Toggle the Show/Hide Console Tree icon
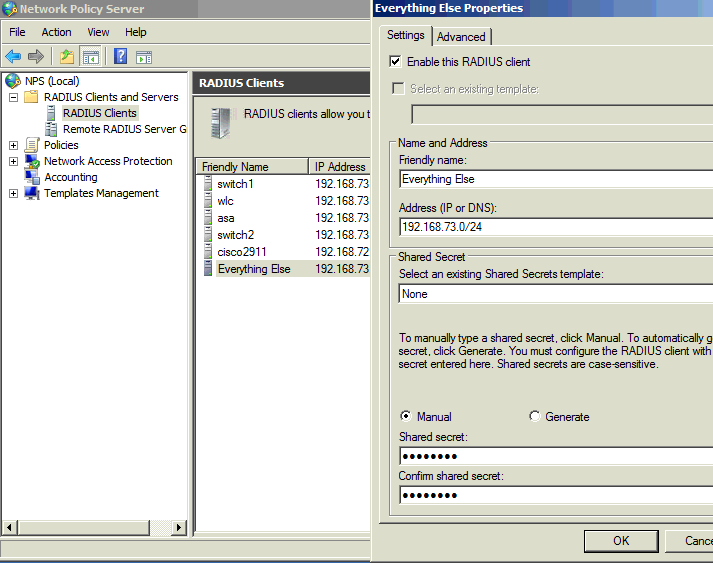Viewport: 713px width, 563px height. click(x=91, y=57)
